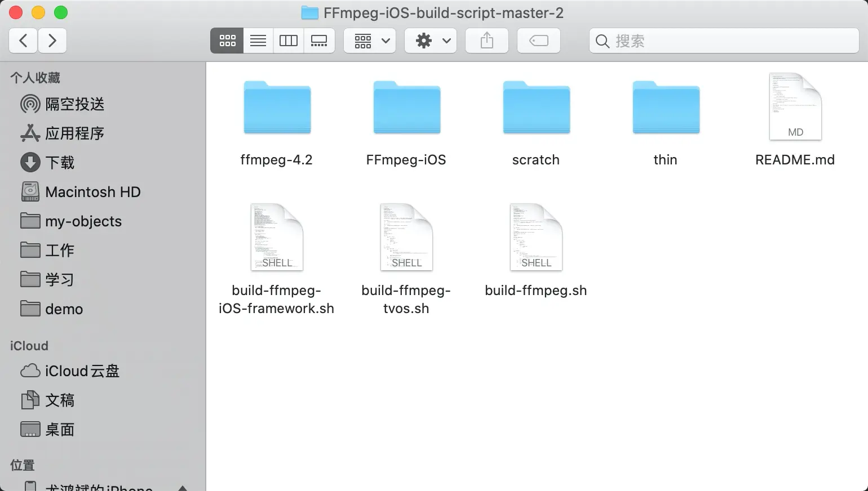Click the Share toolbar button
The width and height of the screenshot is (868, 491).
tap(487, 41)
